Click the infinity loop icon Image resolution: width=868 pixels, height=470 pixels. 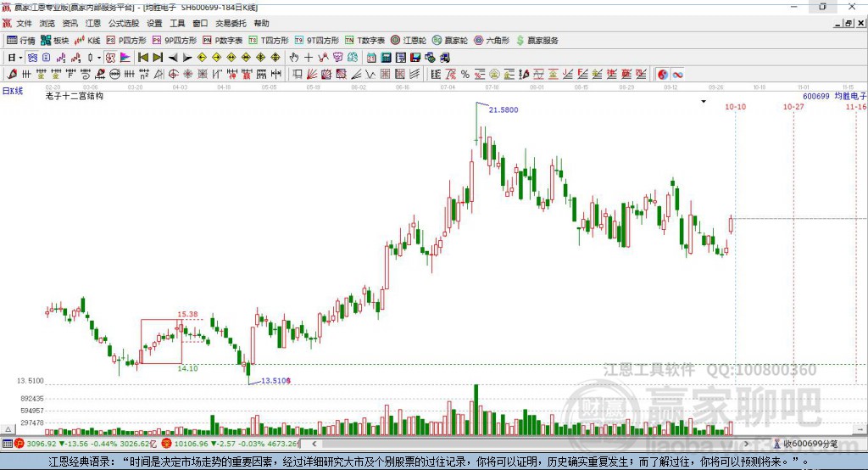(677, 75)
